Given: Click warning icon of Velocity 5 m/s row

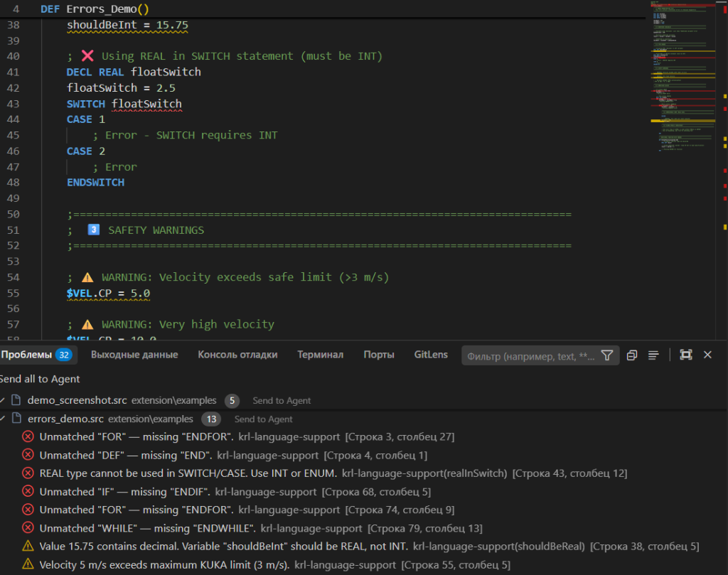Looking at the screenshot, I should click(x=28, y=564).
